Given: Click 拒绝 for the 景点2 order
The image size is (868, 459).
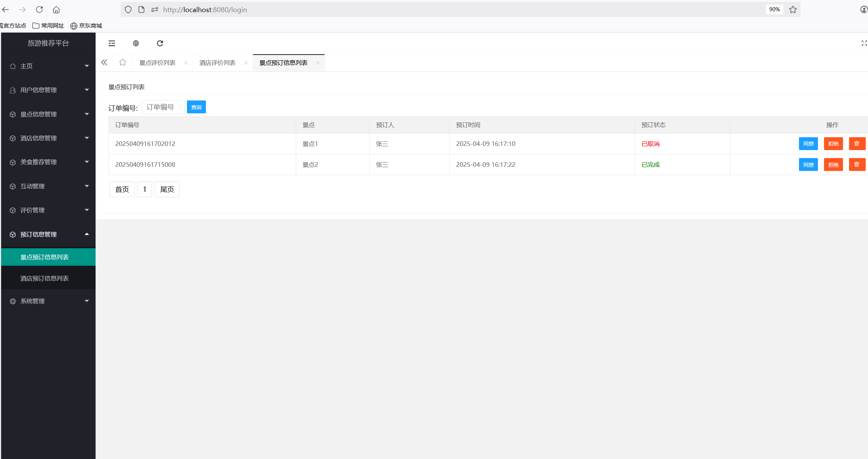Looking at the screenshot, I should (833, 164).
